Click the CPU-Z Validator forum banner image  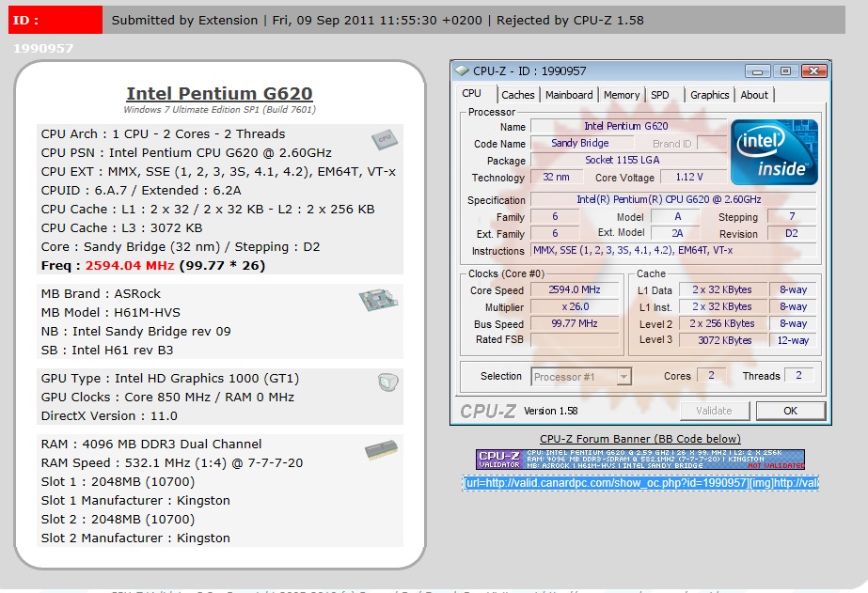coord(639,460)
